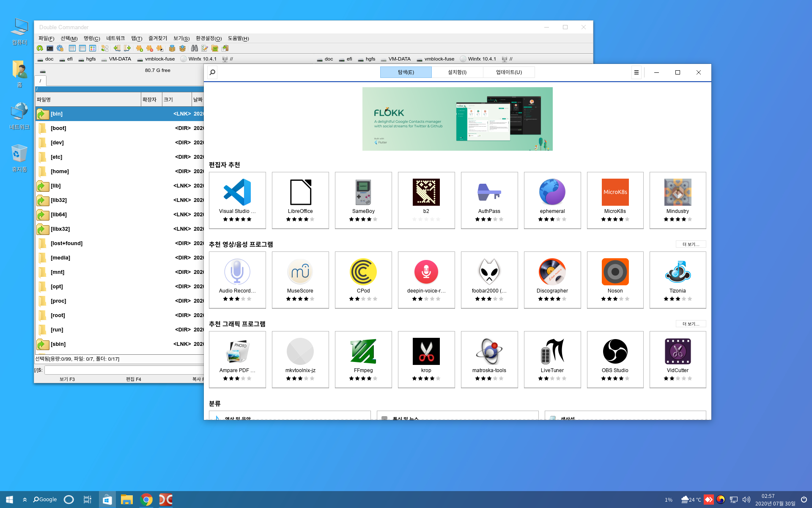812x508 pixels.
Task: Click 더 보기 beside 추천 그래픽 프로그램
Action: tap(691, 324)
